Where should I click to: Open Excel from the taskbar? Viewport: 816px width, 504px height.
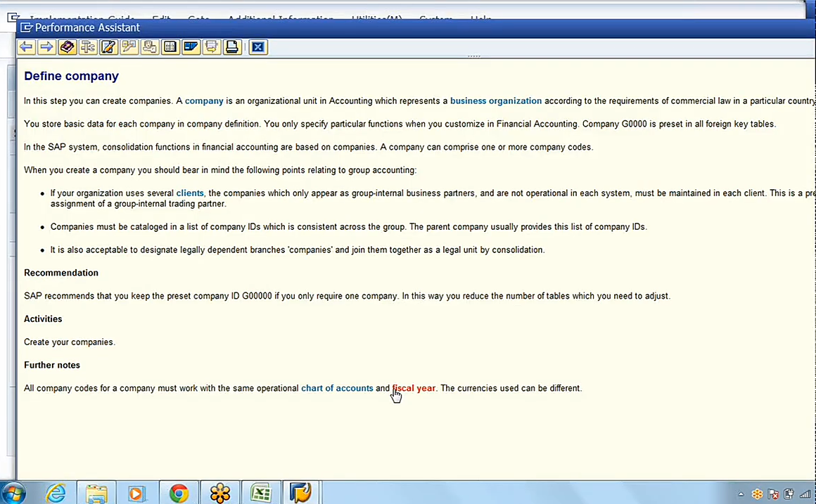point(261,493)
